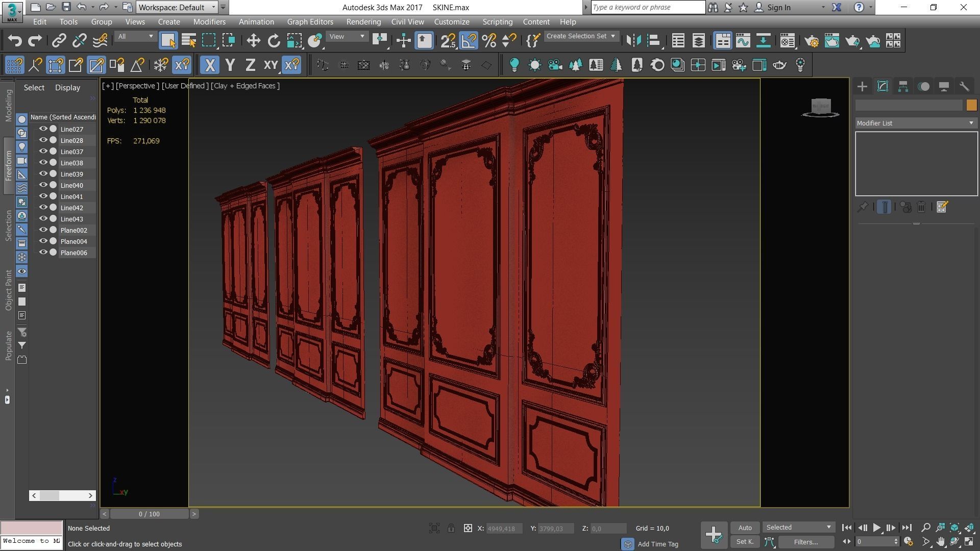Open the Help question-mark dropdown arrow

(x=871, y=8)
